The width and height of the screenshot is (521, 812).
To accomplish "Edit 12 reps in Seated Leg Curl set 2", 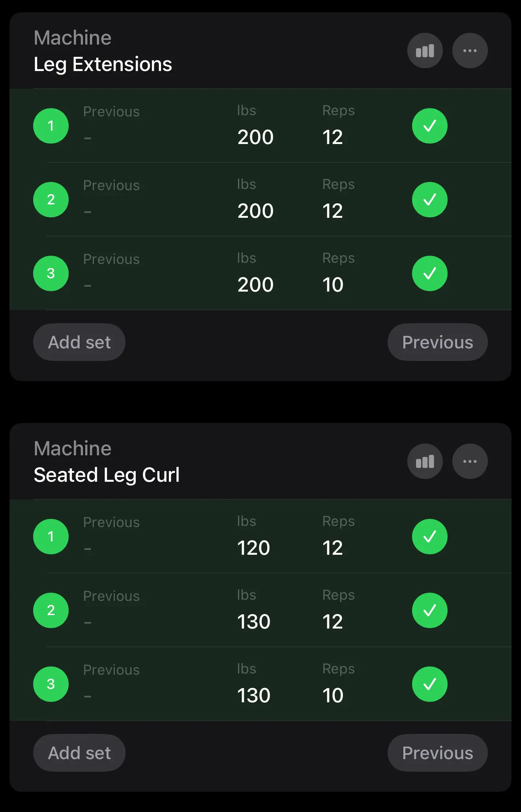I will (x=333, y=621).
